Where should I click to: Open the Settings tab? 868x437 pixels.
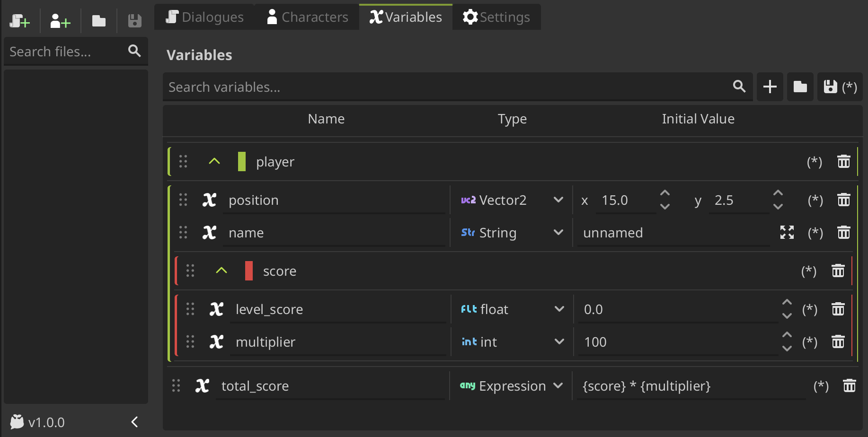coord(496,17)
